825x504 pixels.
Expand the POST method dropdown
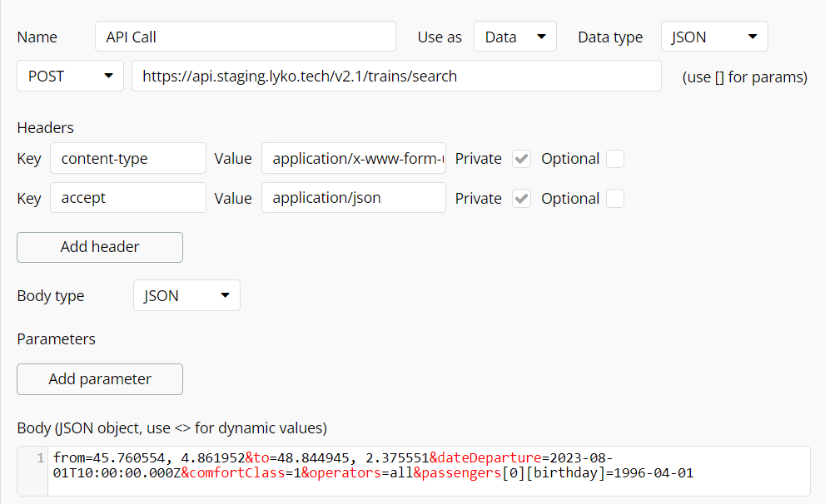point(70,76)
